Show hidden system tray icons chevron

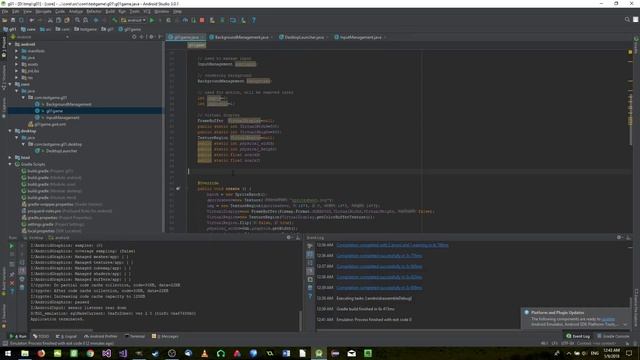569,353
